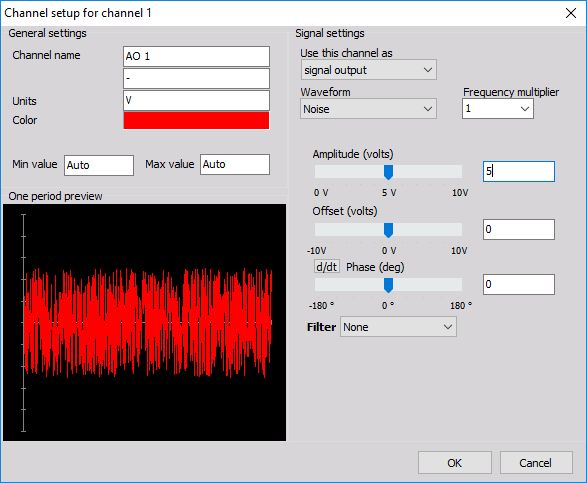Viewport: 587px width, 483px height.
Task: Click the Channel name field AO 1
Action: [196, 56]
